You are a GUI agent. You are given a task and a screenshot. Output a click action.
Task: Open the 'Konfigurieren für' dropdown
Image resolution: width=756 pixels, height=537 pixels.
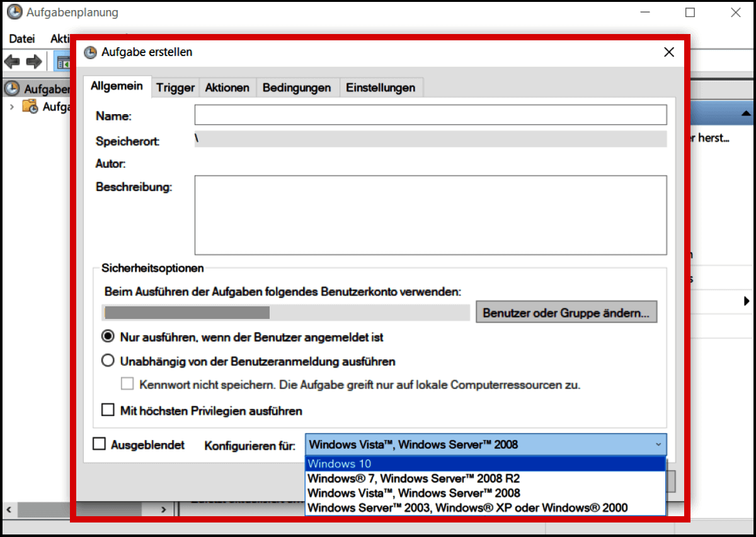coord(660,444)
